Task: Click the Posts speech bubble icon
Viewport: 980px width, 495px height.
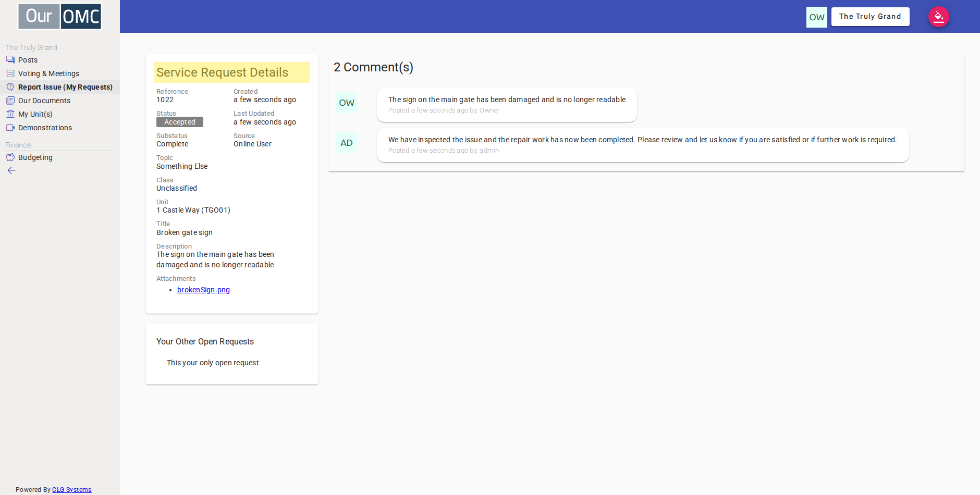Action: coord(10,60)
